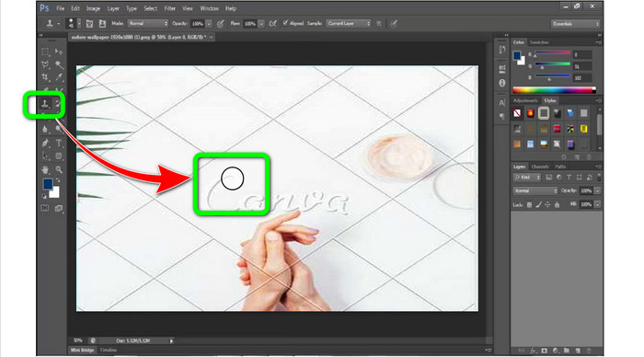Viewport: 644px width, 357px height.
Task: Select the Horizontal Type tool
Action: [59, 143]
